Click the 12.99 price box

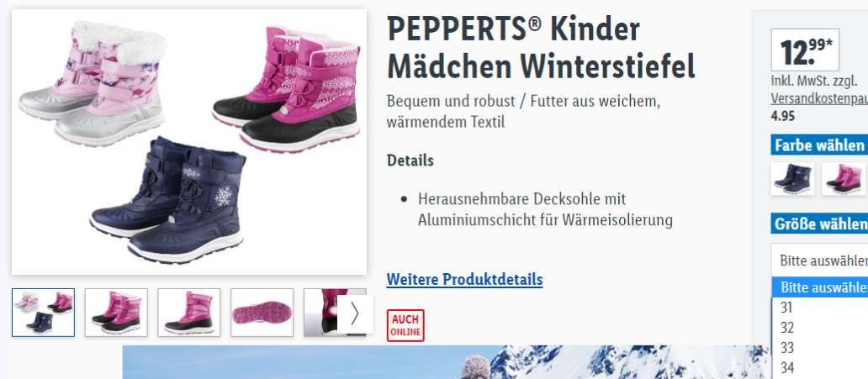tap(805, 50)
